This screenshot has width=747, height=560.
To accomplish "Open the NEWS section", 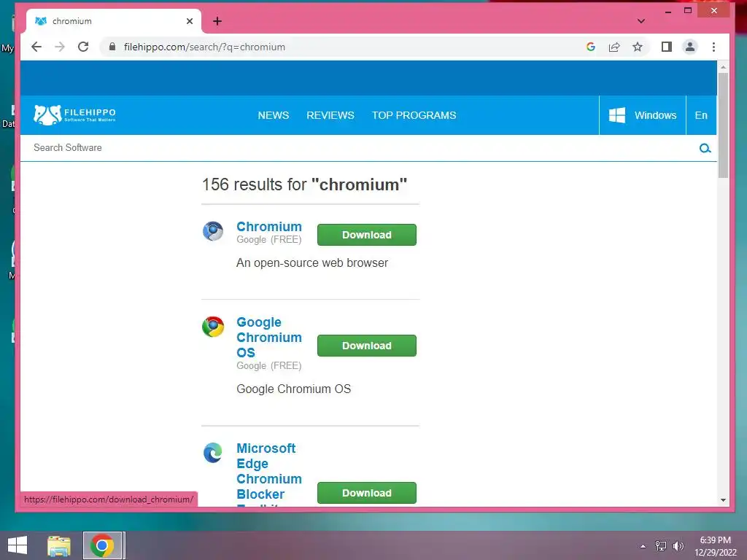I will pos(274,115).
